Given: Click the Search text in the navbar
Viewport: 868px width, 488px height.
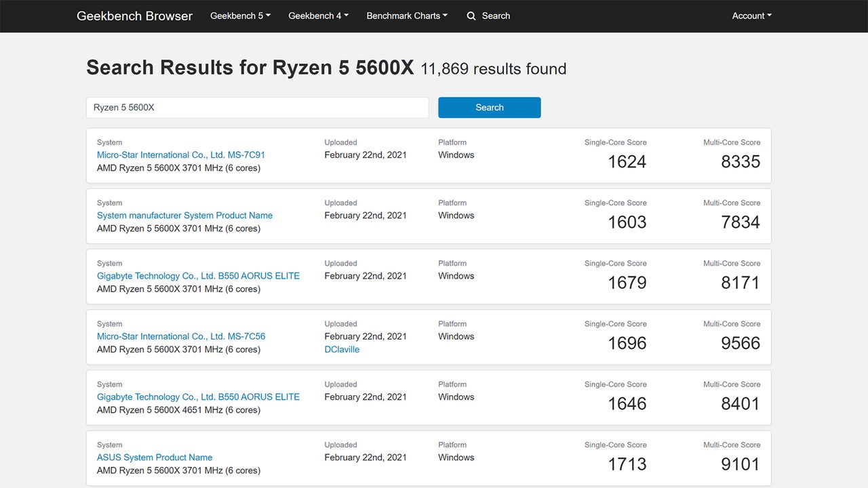Looking at the screenshot, I should coord(496,16).
